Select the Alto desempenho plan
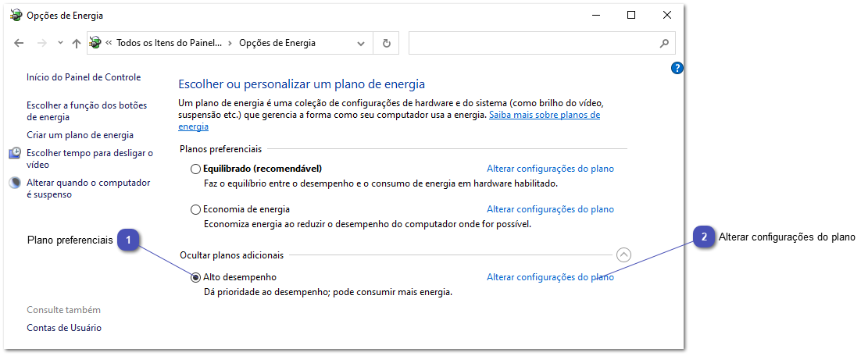 click(195, 277)
